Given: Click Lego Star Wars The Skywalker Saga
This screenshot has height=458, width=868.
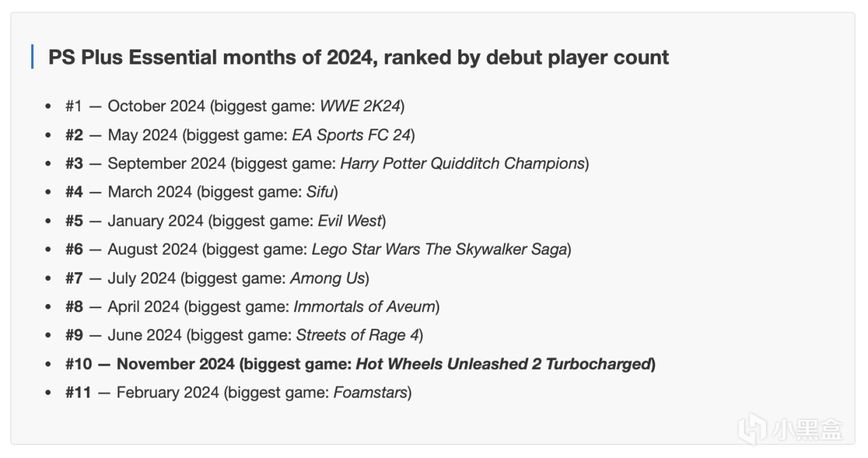Looking at the screenshot, I should [439, 250].
